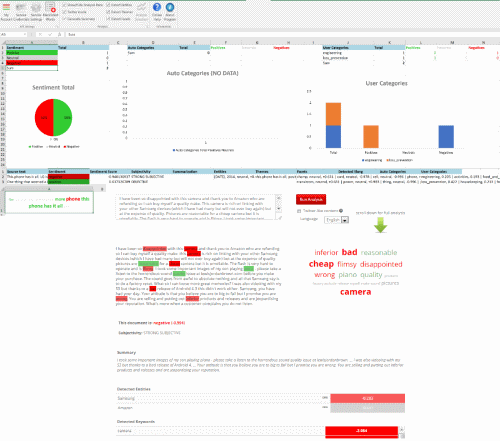Image resolution: width=500 pixels, height=441 pixels.
Task: Click the Samsung entity score bar
Action: [x=367, y=398]
